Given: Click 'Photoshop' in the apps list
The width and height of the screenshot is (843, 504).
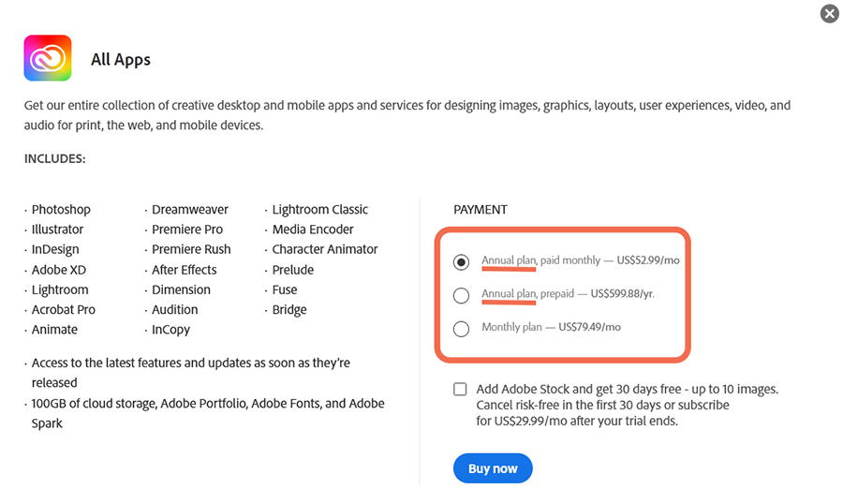Looking at the screenshot, I should point(61,209).
